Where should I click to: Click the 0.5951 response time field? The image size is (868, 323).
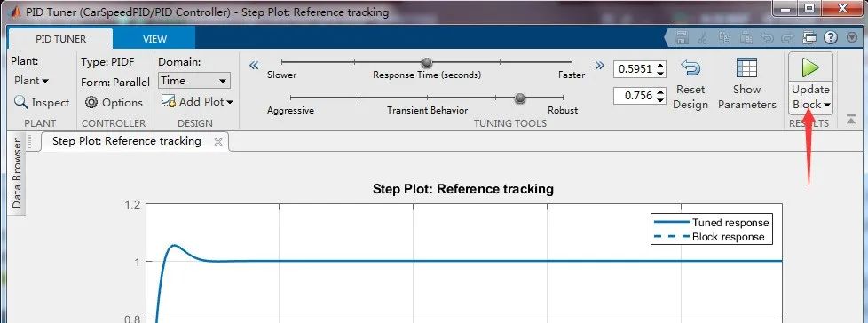point(635,69)
